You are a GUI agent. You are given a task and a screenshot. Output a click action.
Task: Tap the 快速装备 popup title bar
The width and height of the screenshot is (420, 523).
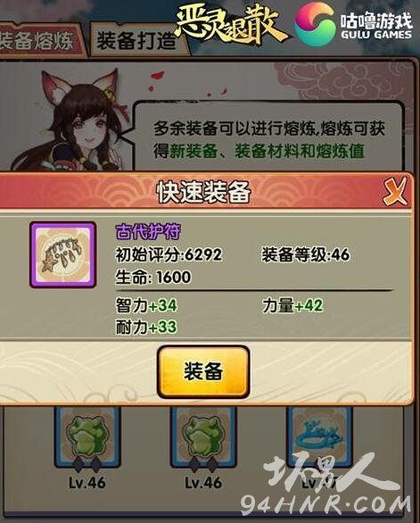tap(203, 192)
